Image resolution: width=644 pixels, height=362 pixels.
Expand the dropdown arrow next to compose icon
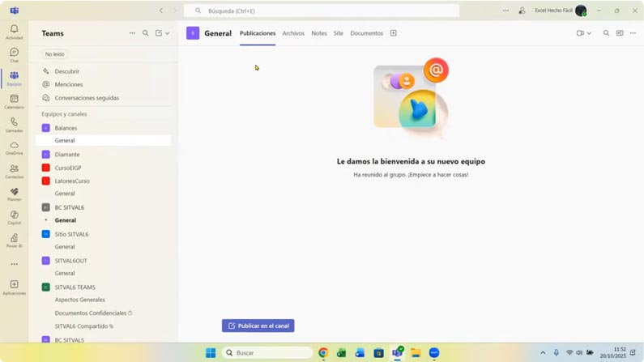pos(167,33)
